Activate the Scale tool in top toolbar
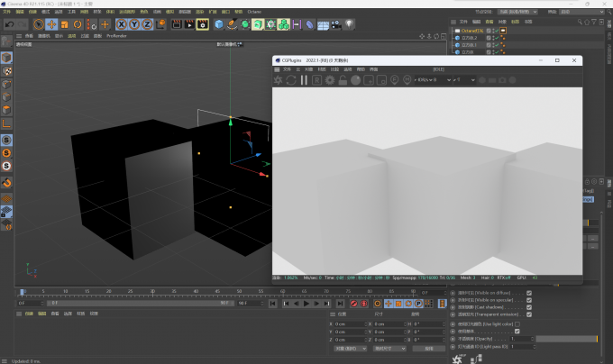 (x=65, y=24)
